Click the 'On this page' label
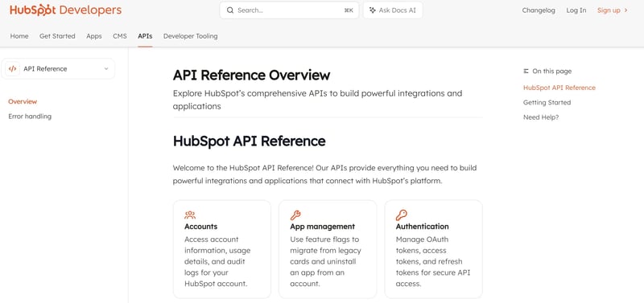This screenshot has height=303, width=644. point(552,72)
